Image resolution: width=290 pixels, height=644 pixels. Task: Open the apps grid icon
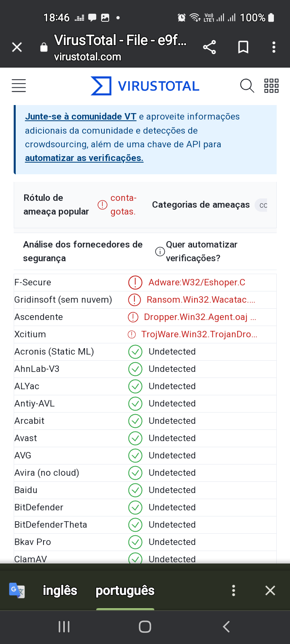pyautogui.click(x=271, y=86)
